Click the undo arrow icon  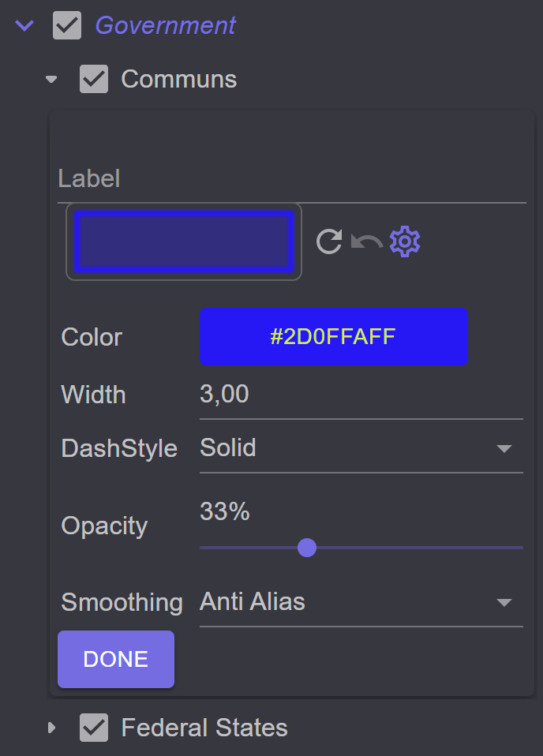(367, 241)
